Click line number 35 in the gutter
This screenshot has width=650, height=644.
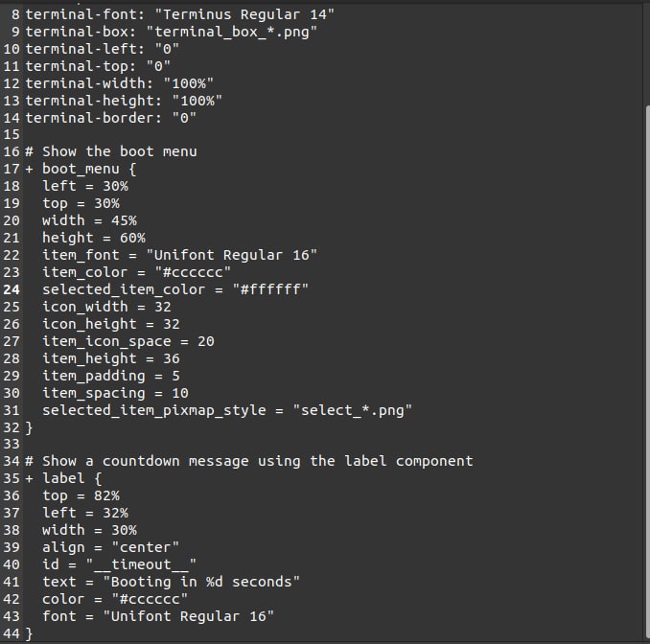coord(12,478)
